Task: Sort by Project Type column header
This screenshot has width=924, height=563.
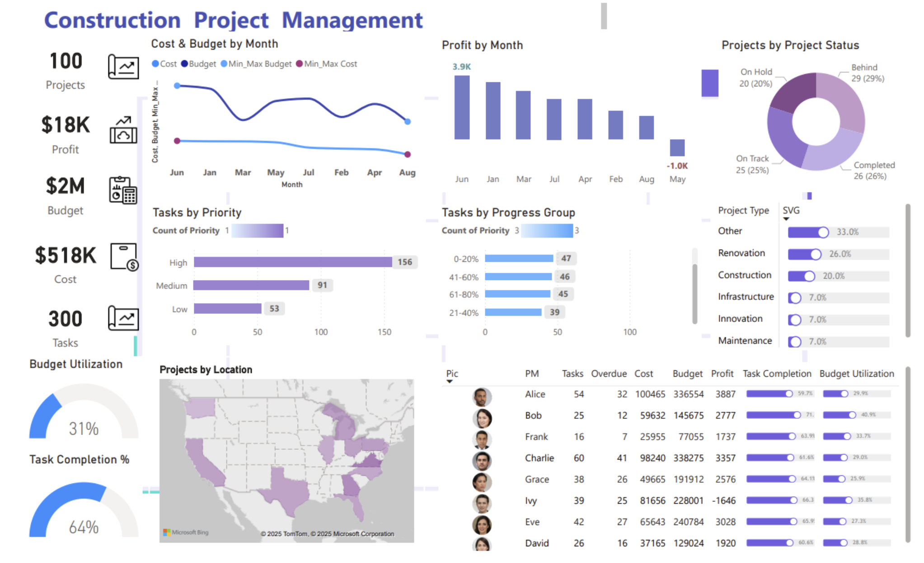Action: click(x=743, y=210)
